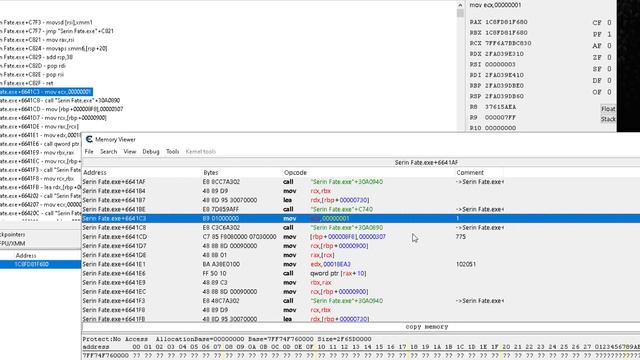Click the RDI register value 2FA039E410
Viewport: 640px width, 360px height.
(x=504, y=75)
